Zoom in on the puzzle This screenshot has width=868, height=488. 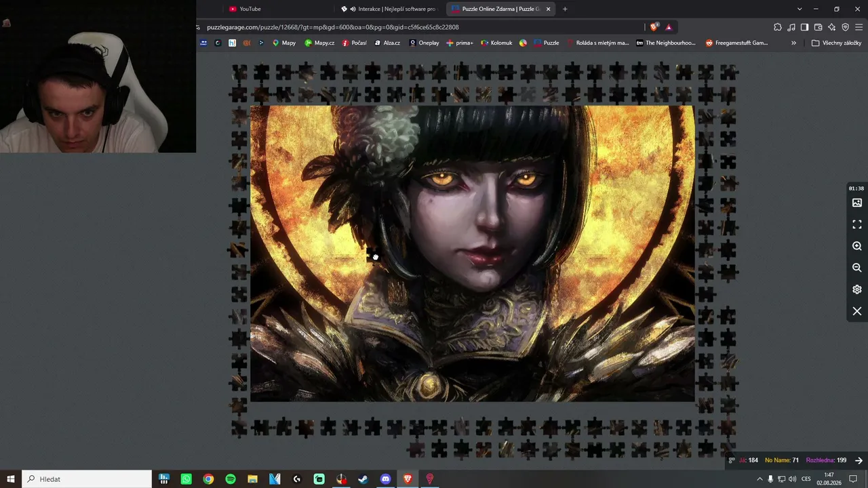tap(857, 246)
